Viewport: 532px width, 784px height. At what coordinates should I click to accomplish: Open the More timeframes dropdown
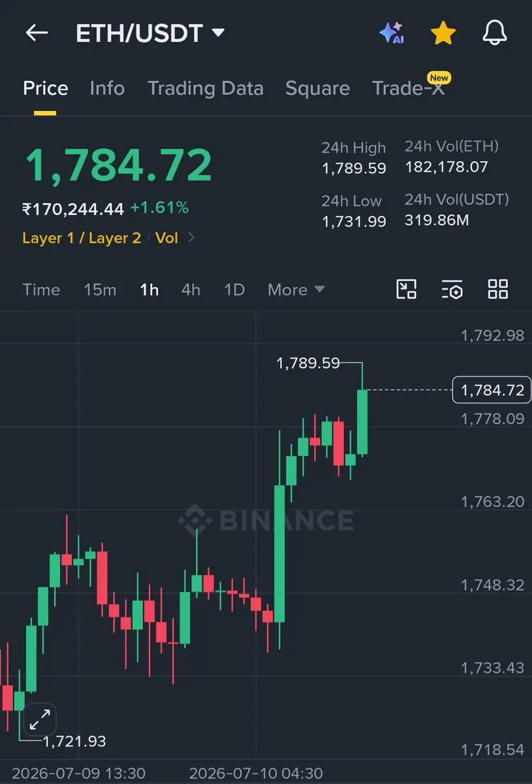click(296, 289)
